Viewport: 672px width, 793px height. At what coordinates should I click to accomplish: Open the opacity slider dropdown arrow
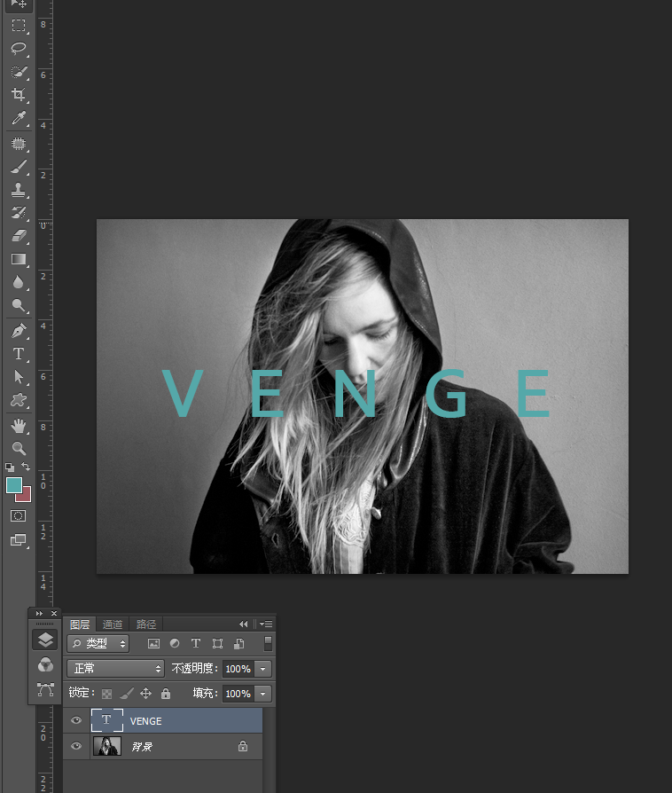tap(263, 669)
